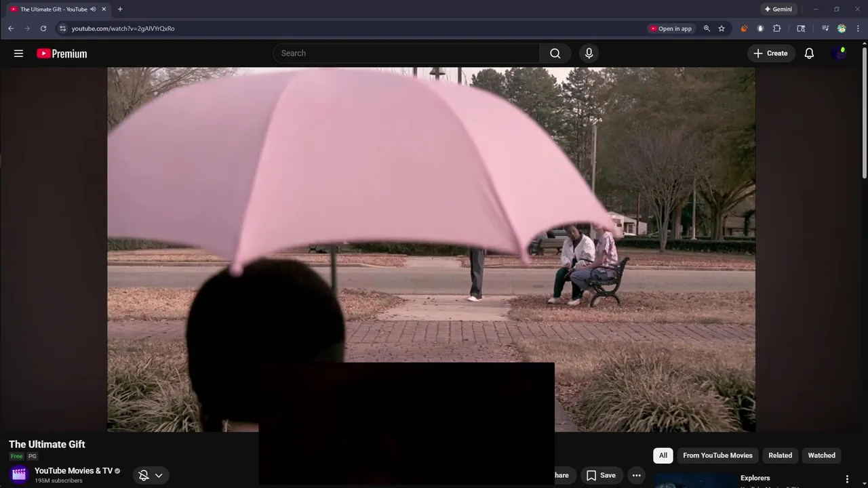Expand notification preference chevron
Viewport: 868px width, 488px height.
click(159, 475)
